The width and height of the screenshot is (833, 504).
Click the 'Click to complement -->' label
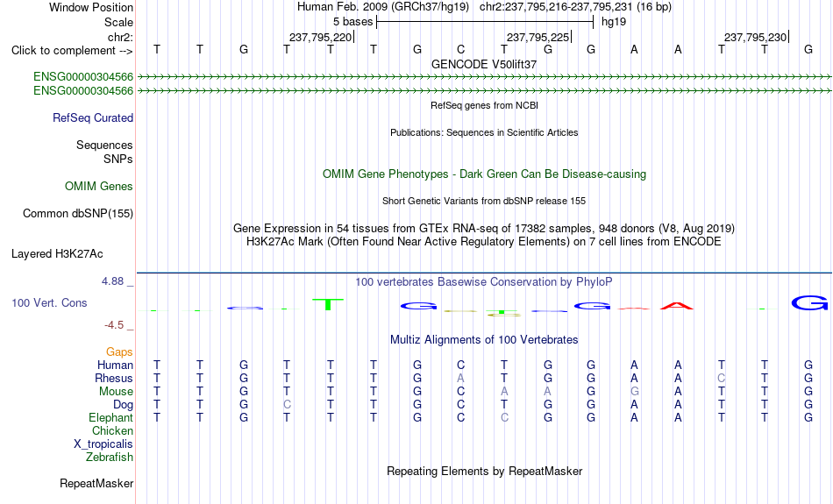pyautogui.click(x=72, y=51)
